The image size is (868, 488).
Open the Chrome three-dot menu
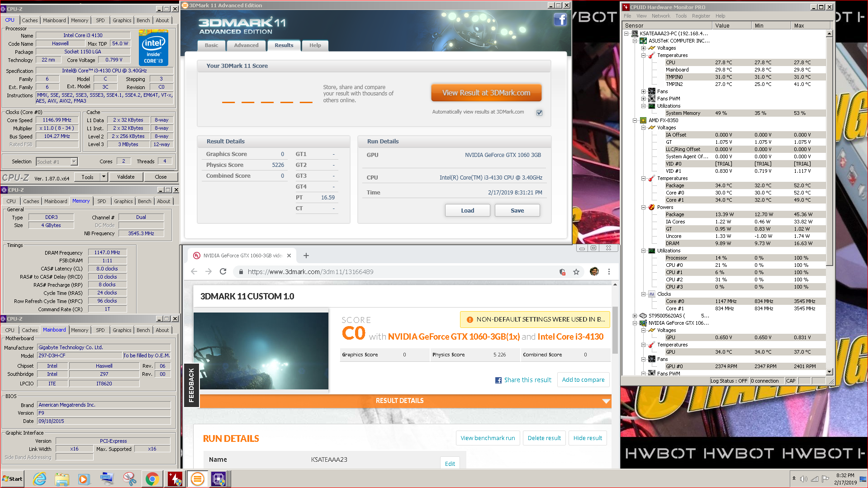coord(609,272)
